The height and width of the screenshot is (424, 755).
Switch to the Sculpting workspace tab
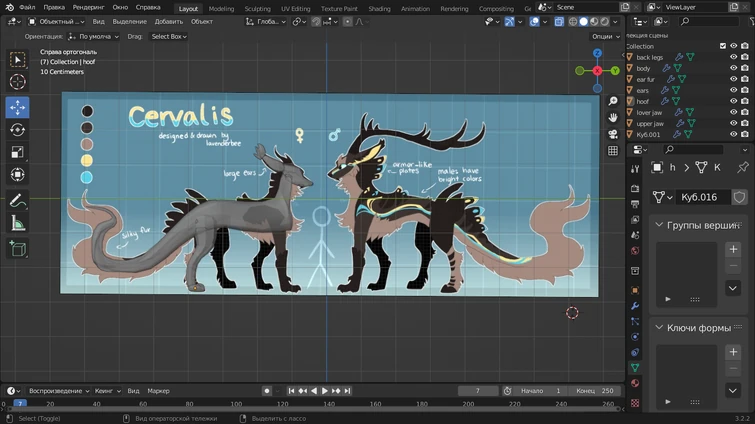click(x=257, y=8)
